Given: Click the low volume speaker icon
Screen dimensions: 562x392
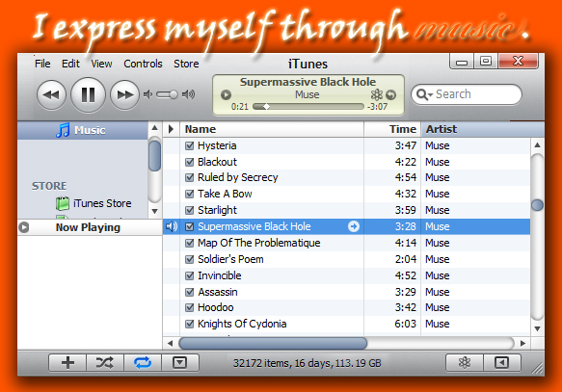Looking at the screenshot, I should coord(147,94).
